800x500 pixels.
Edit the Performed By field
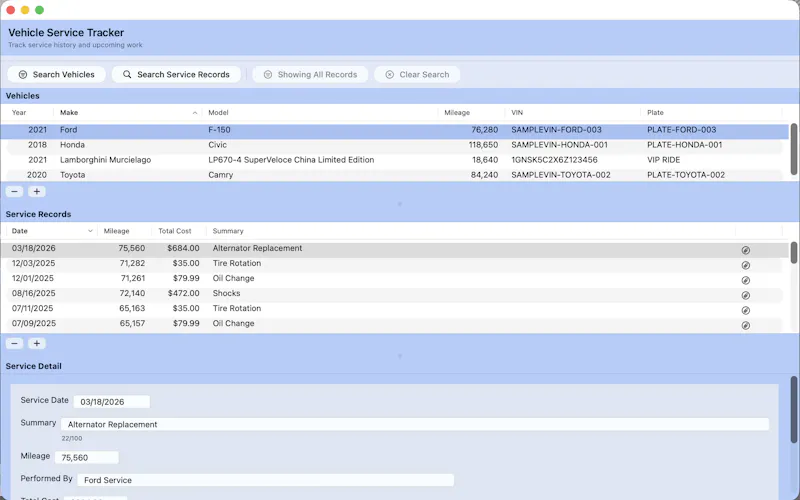[x=265, y=480]
